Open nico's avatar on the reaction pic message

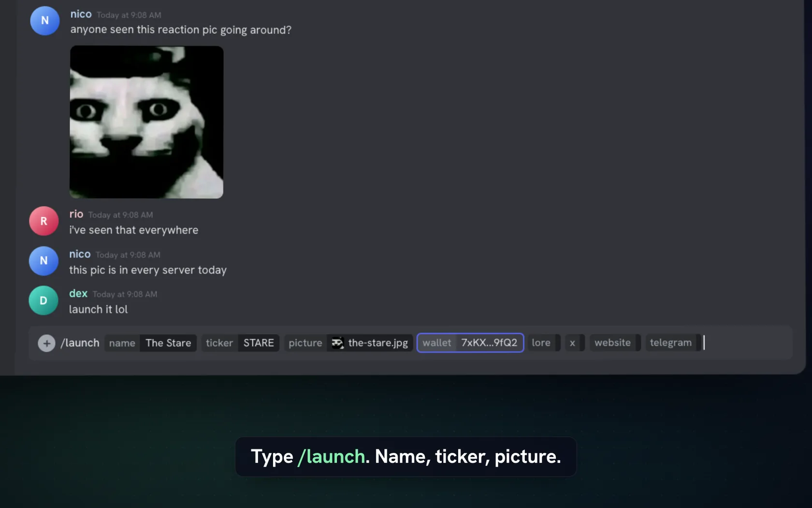[x=44, y=21]
